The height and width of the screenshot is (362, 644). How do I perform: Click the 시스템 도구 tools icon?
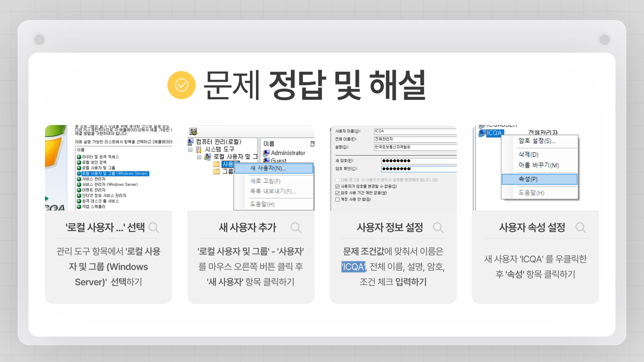(x=199, y=149)
